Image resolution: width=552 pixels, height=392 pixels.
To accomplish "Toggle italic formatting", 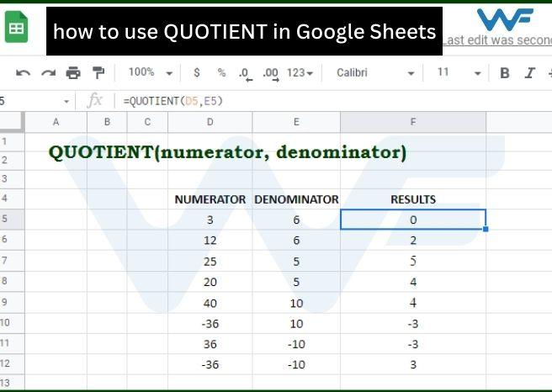I will (529, 73).
